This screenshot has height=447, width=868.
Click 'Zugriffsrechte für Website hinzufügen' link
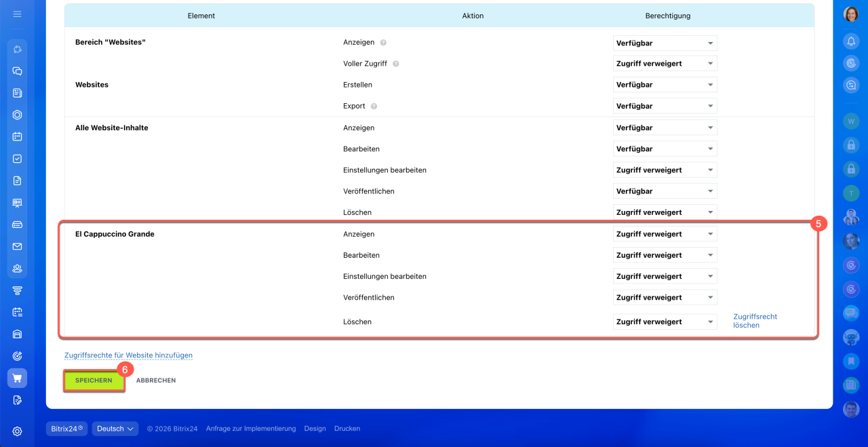click(x=128, y=355)
